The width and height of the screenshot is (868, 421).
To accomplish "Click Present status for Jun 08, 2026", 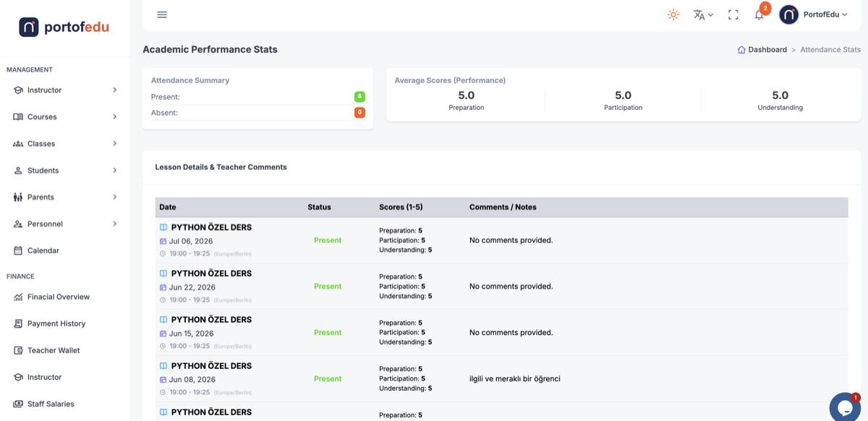I will (x=328, y=379).
